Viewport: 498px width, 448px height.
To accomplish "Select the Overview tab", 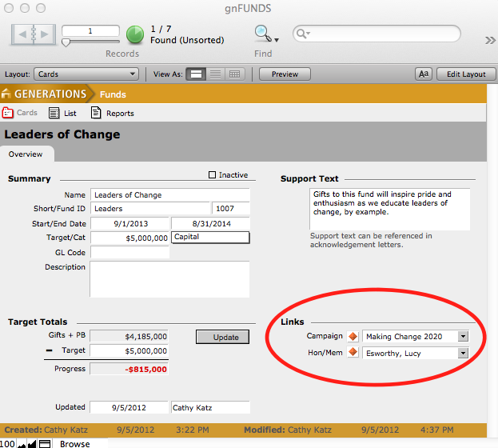I will click(x=26, y=154).
